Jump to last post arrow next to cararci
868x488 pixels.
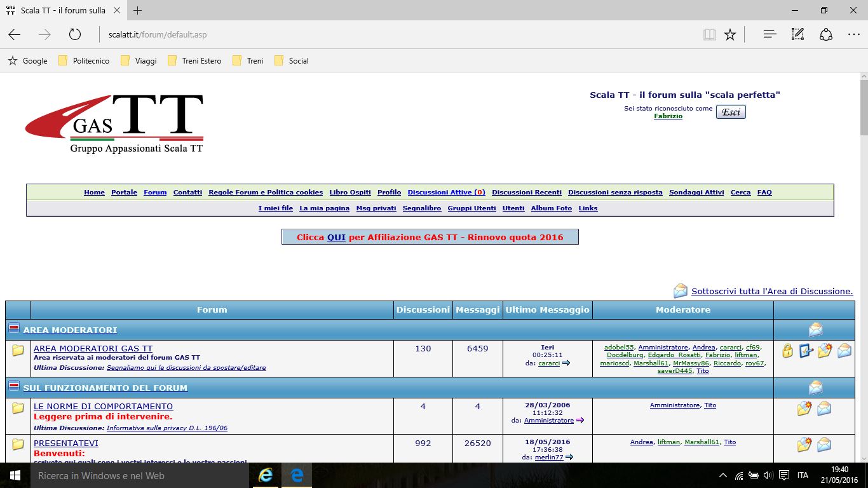point(566,363)
